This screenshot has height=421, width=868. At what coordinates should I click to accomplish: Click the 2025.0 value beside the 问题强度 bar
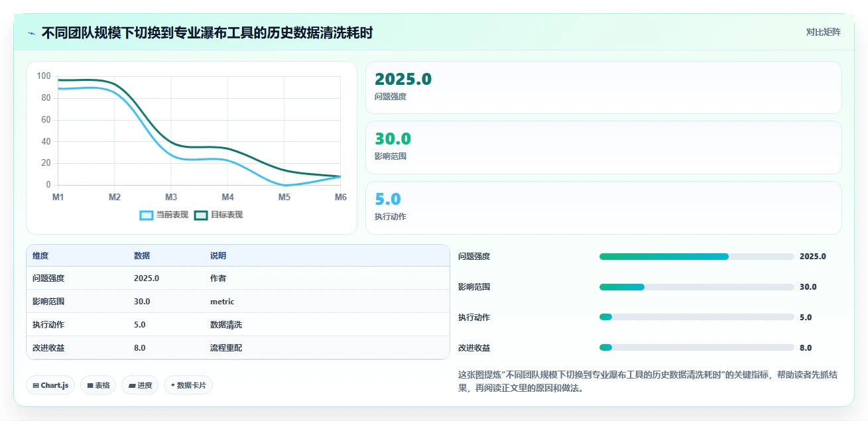813,257
